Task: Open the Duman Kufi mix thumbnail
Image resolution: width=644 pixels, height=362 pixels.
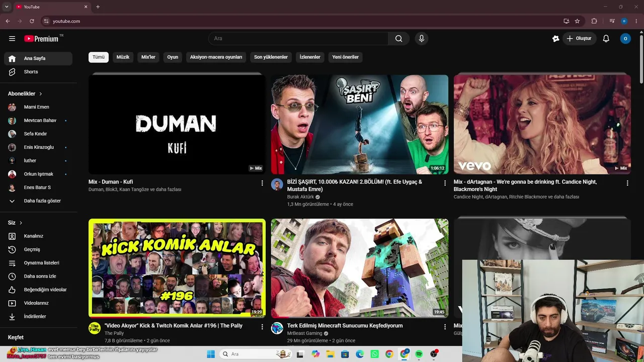Action: [177, 124]
